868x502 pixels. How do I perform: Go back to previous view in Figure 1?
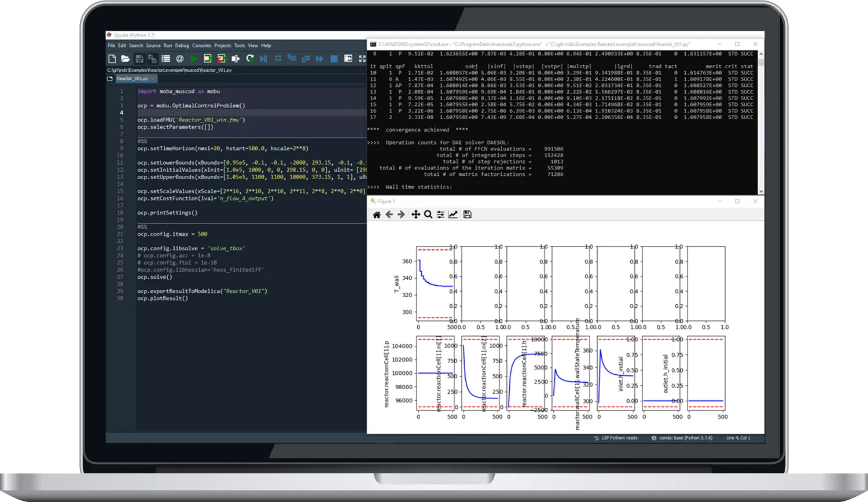tap(389, 215)
